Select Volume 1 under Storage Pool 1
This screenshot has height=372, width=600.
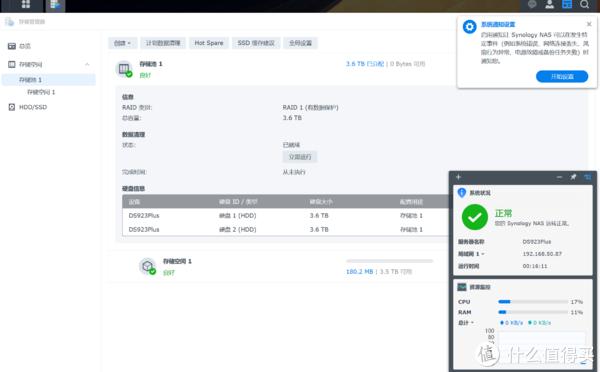41,92
